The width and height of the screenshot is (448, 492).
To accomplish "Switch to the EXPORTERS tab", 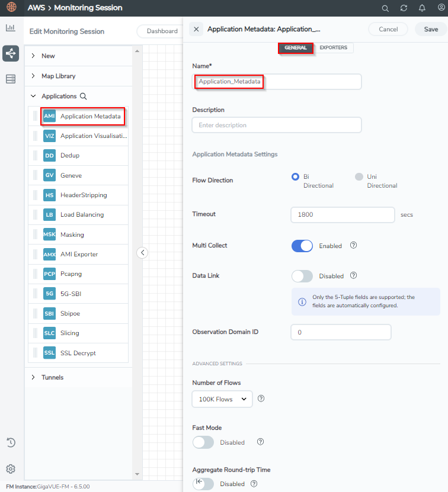I will 333,48.
